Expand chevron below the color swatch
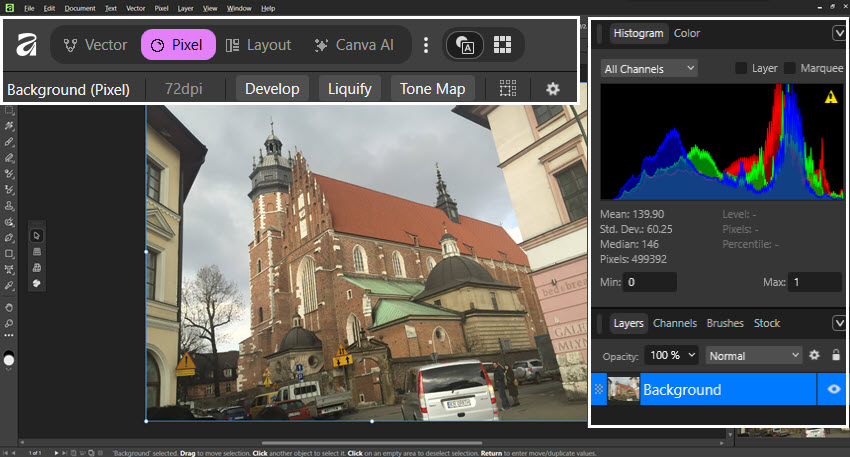The width and height of the screenshot is (850, 457). coord(9,369)
